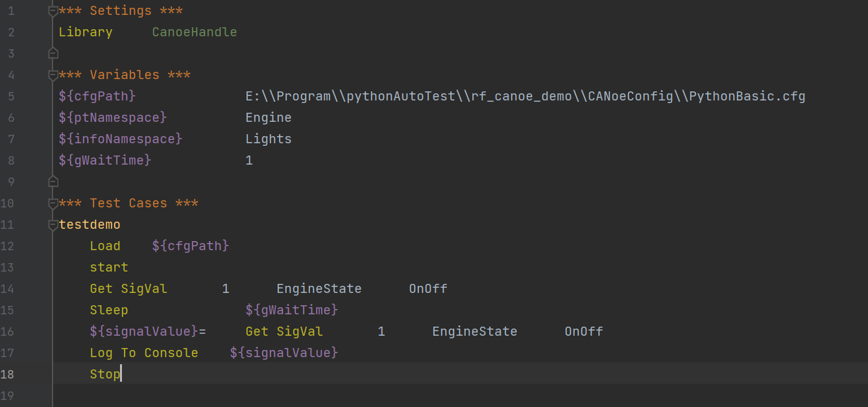Click line number 19 in the gutter

8,395
